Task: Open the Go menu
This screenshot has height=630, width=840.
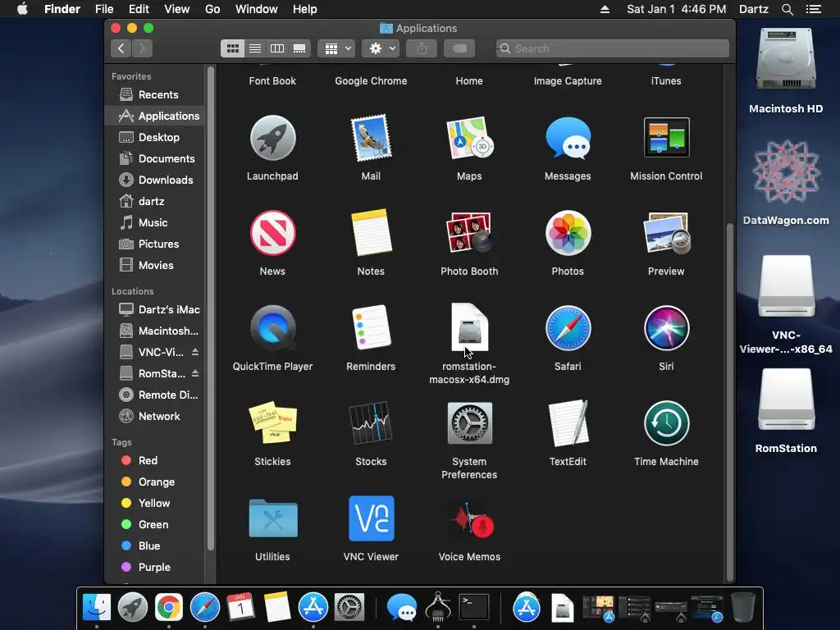Action: tap(212, 9)
